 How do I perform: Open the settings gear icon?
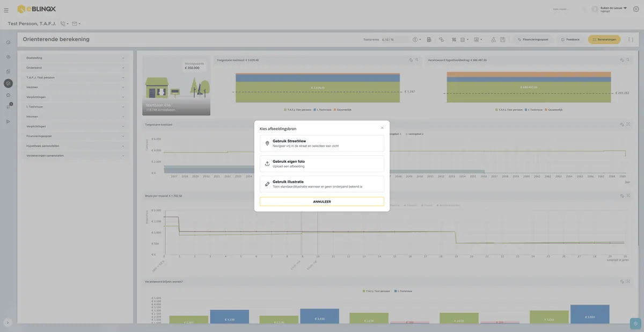tap(636, 9)
